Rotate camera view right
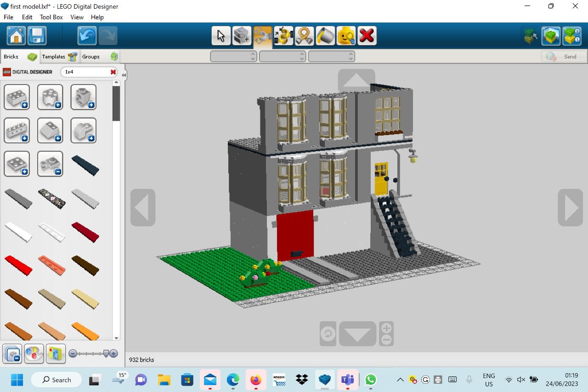Viewport: 588px width, 392px height. point(570,207)
